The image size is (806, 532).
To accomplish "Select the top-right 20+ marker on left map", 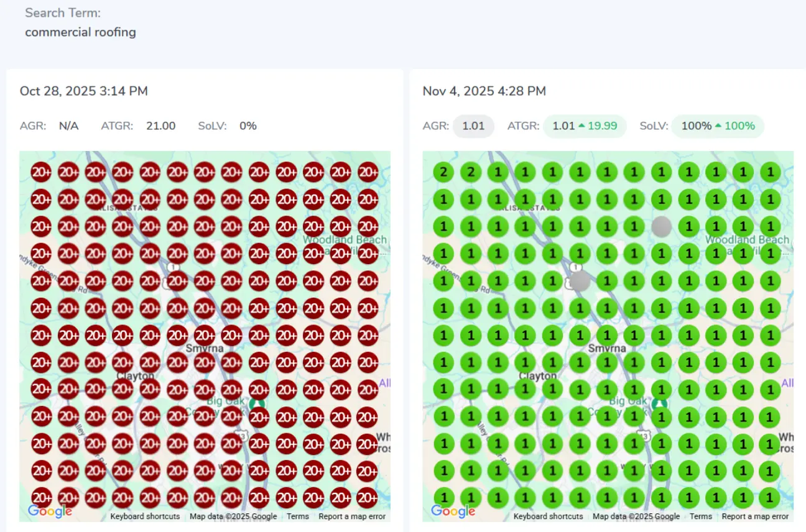I will pyautogui.click(x=368, y=172).
